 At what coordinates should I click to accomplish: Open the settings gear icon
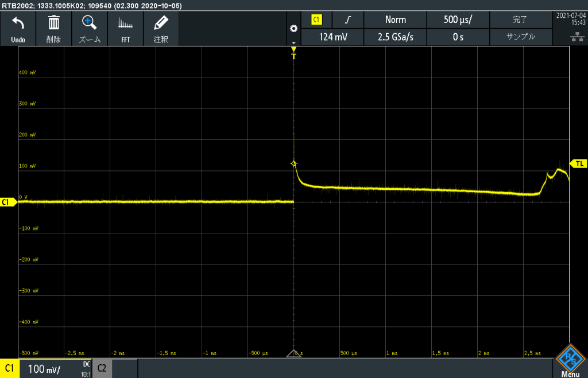[x=294, y=29]
